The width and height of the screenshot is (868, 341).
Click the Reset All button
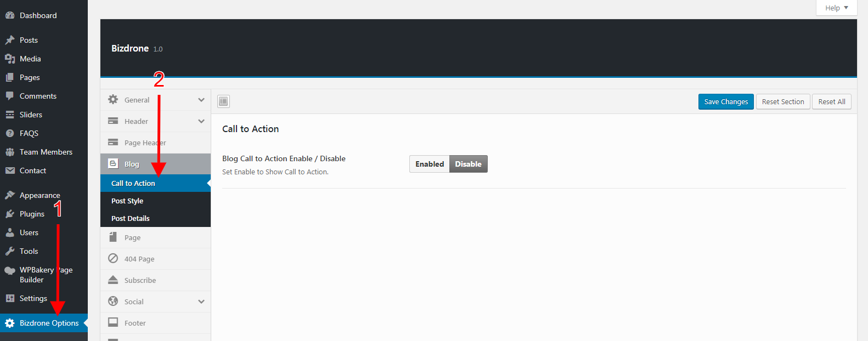tap(832, 101)
